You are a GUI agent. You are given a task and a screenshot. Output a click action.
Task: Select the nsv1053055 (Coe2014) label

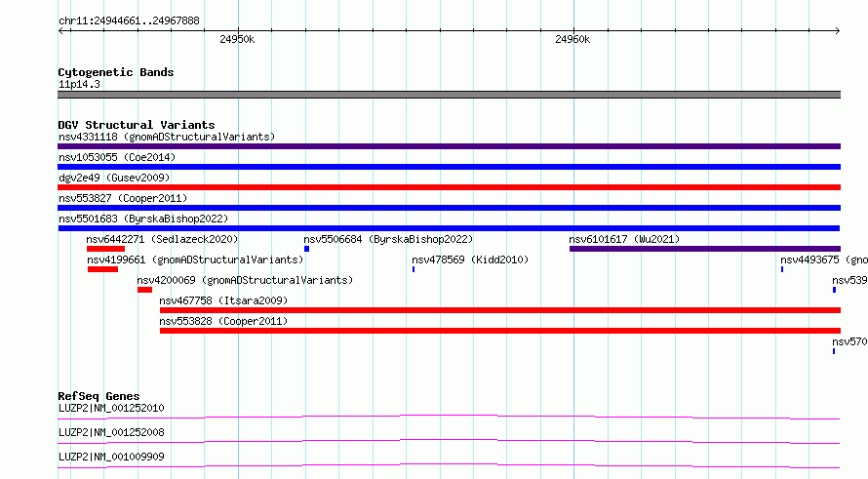[x=117, y=157]
